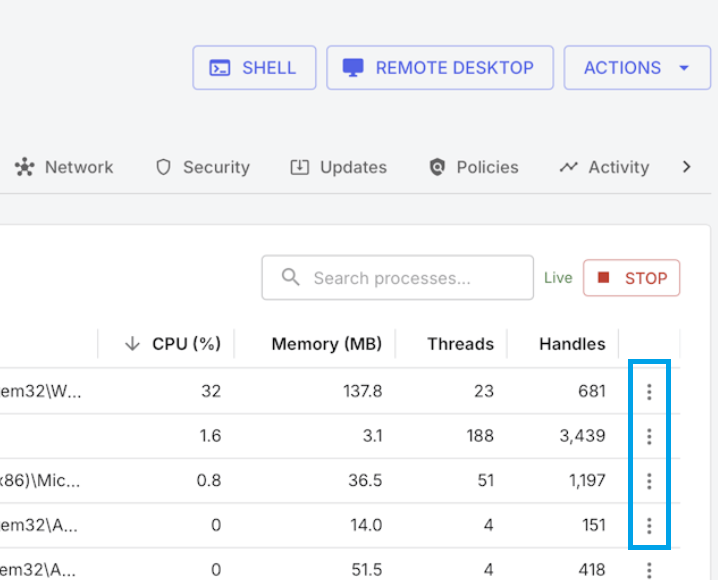Image resolution: width=718 pixels, height=580 pixels.
Task: Open the Security tab
Action: click(x=203, y=167)
